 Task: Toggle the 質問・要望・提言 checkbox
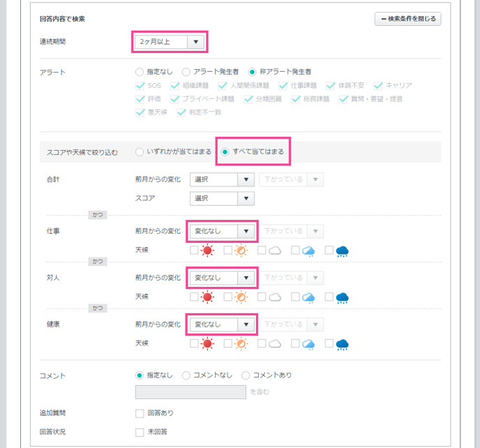[343, 99]
